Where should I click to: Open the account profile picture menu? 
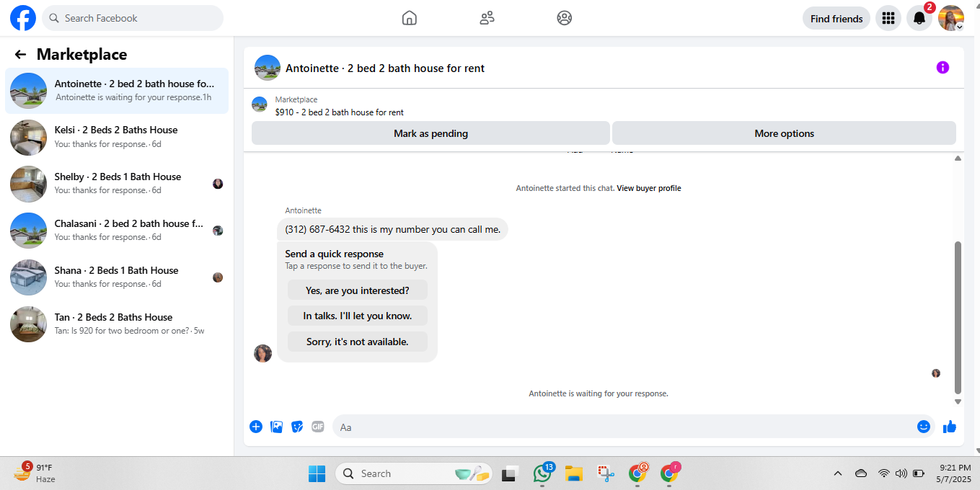[950, 18]
